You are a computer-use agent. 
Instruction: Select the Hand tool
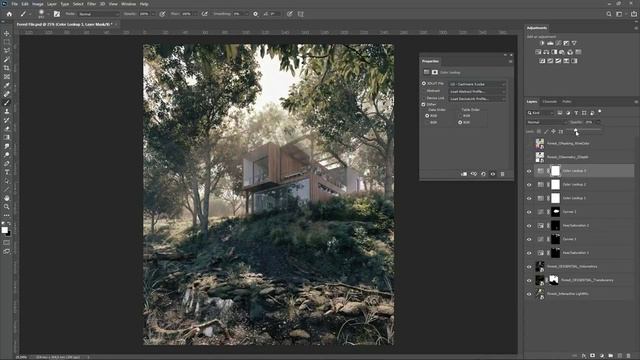tap(7, 198)
